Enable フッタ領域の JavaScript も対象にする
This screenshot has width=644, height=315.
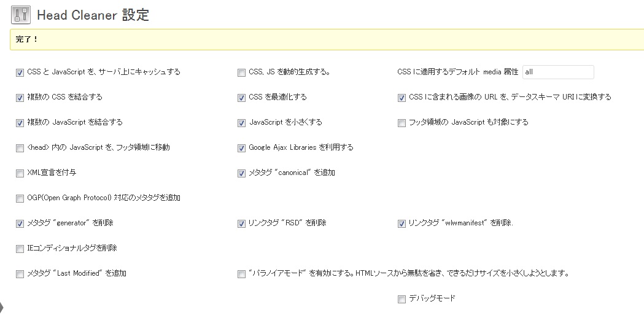(x=402, y=123)
